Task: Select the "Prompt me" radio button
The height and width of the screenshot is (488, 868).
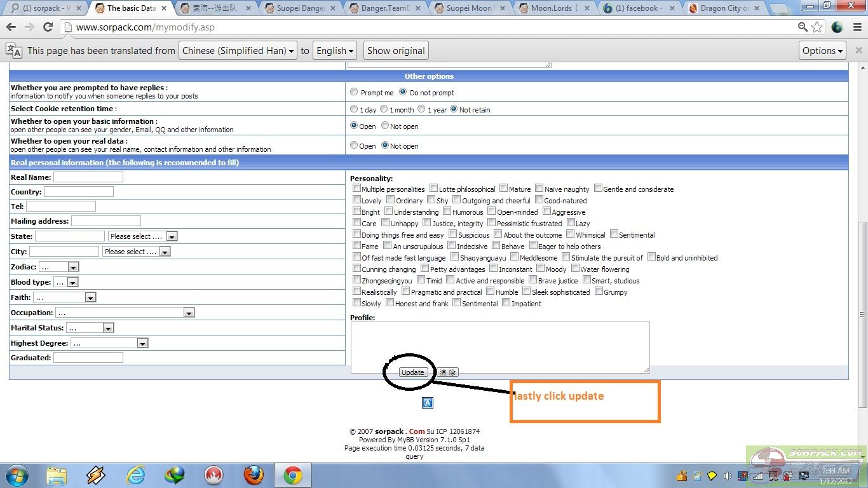Action: (x=355, y=92)
